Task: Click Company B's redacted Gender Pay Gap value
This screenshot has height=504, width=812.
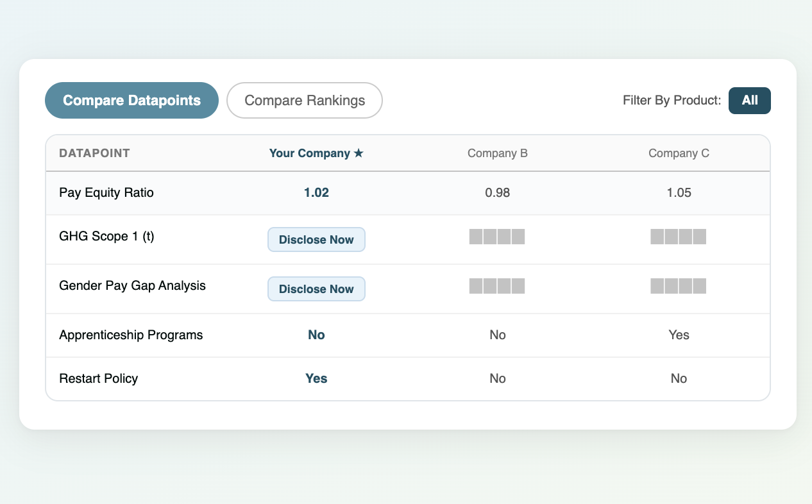Action: (497, 286)
